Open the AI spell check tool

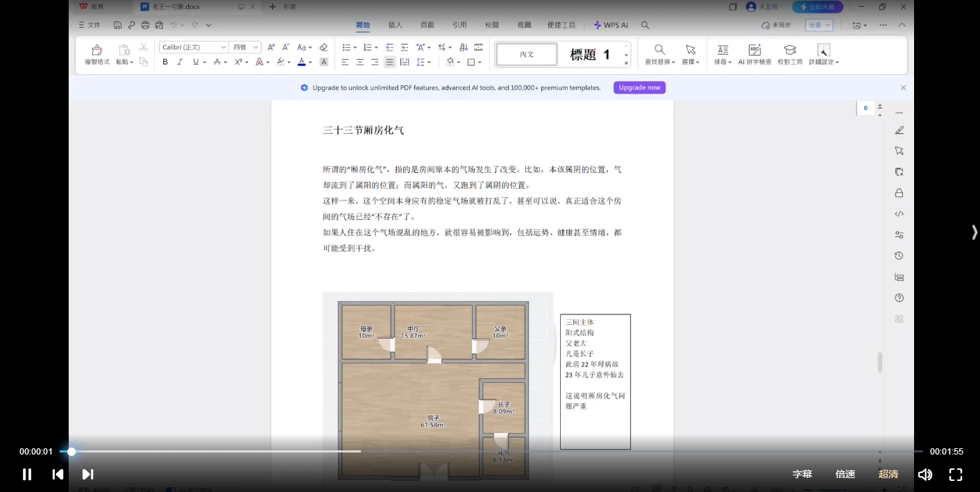coord(754,55)
